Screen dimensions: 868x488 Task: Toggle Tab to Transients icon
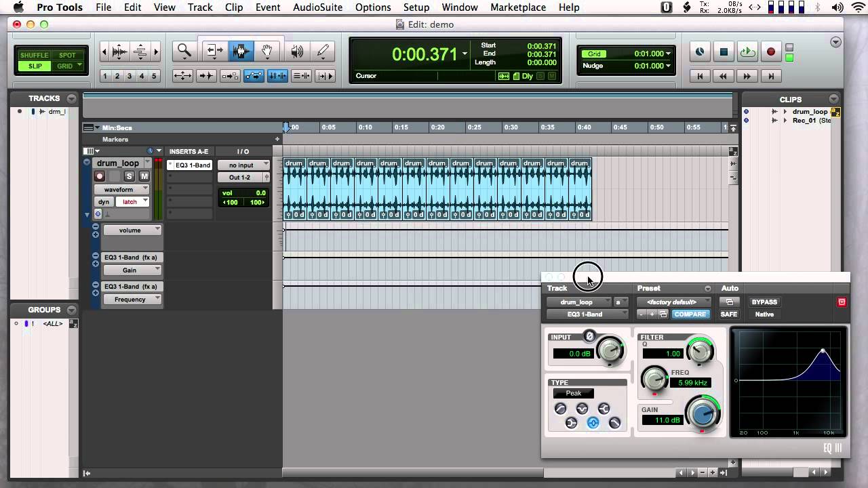tap(206, 76)
